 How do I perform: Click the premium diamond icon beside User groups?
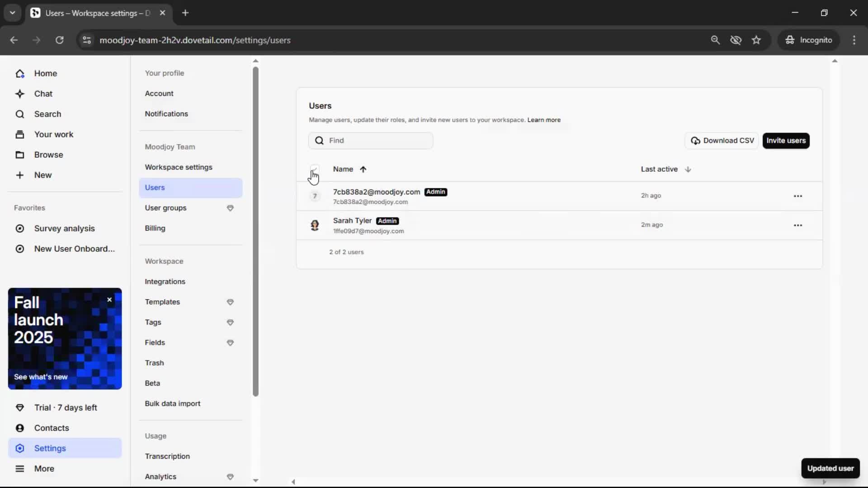230,208
